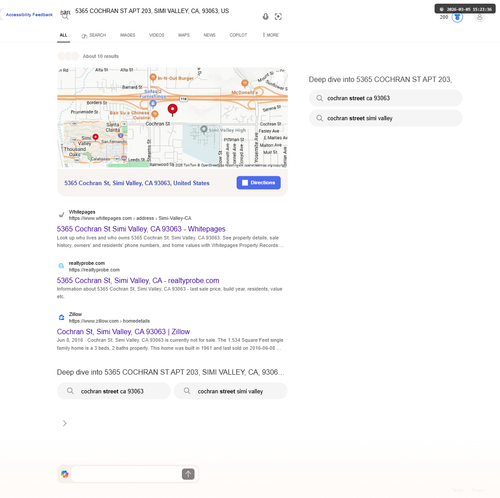Open the Zillow result title link
The width and height of the screenshot is (500, 498).
click(x=123, y=332)
